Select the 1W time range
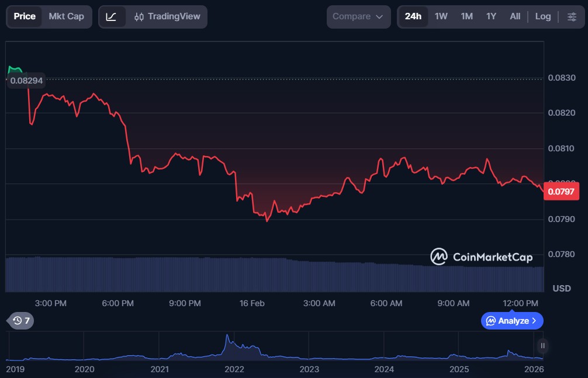 (x=441, y=16)
